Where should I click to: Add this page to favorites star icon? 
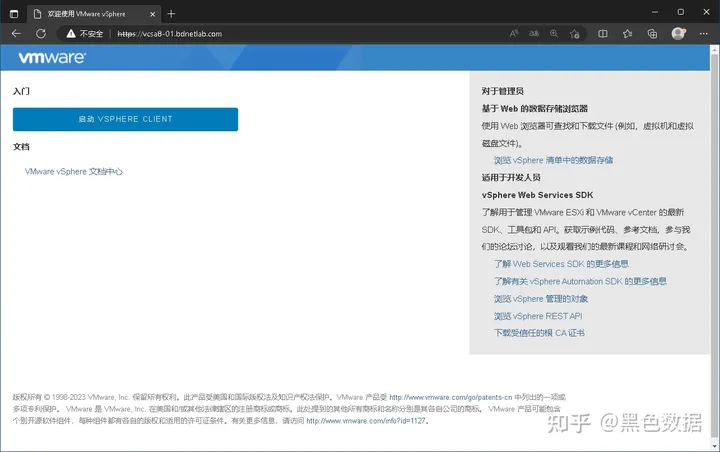pos(574,34)
